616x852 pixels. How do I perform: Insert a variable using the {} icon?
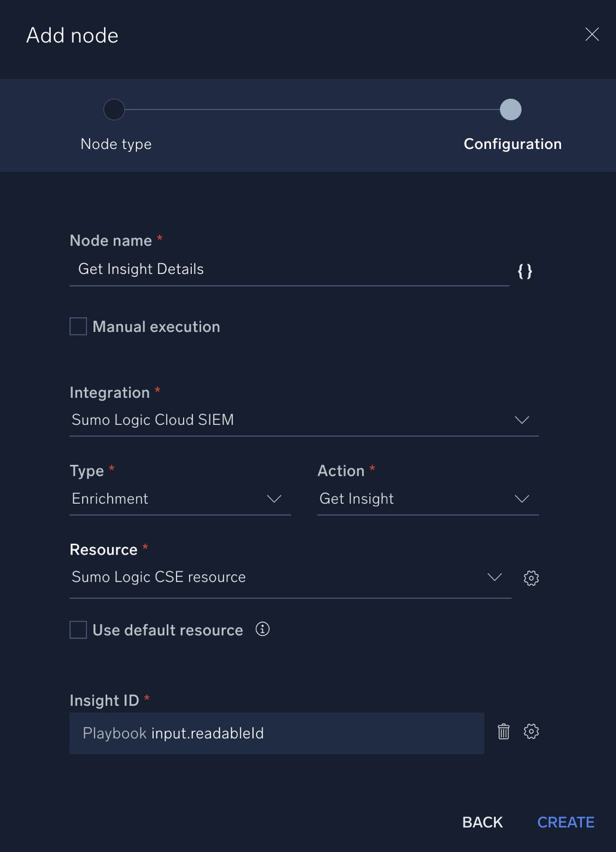coord(524,271)
